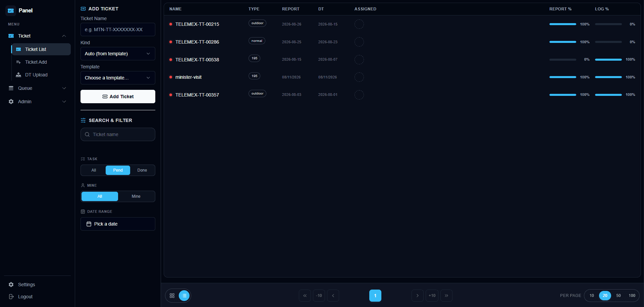Viewport: 644px width, 307px height.
Task: Click the Settings gear icon
Action: (x=11, y=285)
